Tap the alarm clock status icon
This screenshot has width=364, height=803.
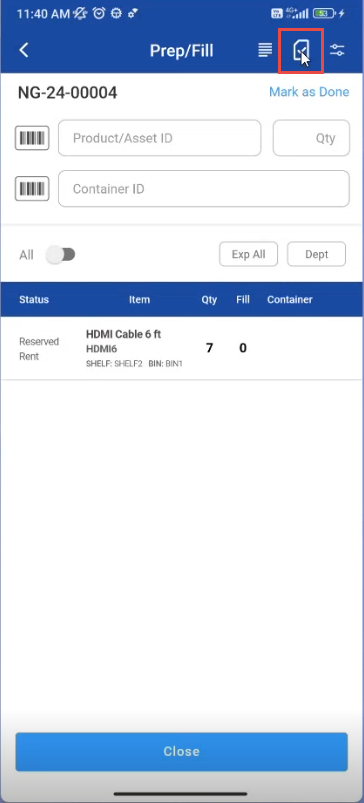[x=99, y=14]
